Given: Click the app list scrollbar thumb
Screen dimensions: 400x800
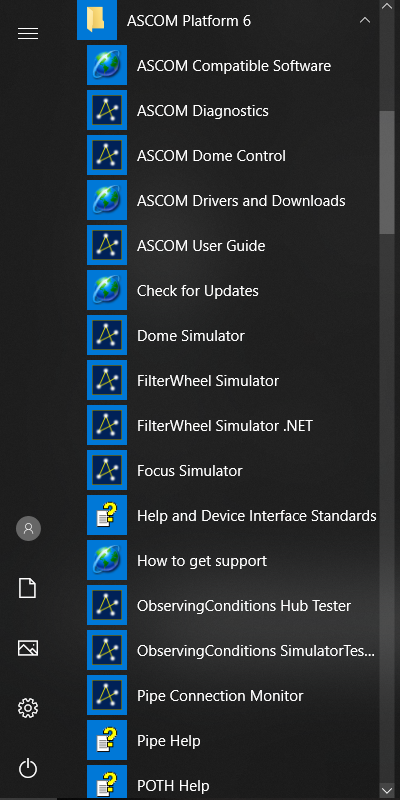Looking at the screenshot, I should click(387, 172).
